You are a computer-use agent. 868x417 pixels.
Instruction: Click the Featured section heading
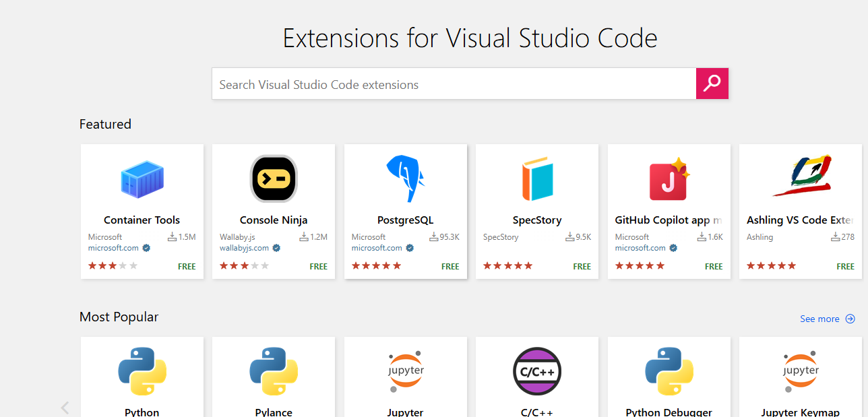pyautogui.click(x=105, y=124)
